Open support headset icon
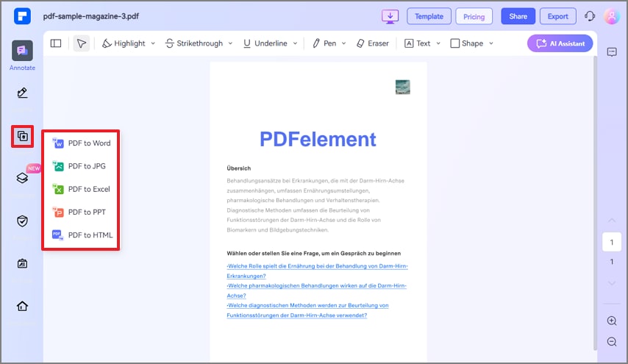 click(x=590, y=16)
